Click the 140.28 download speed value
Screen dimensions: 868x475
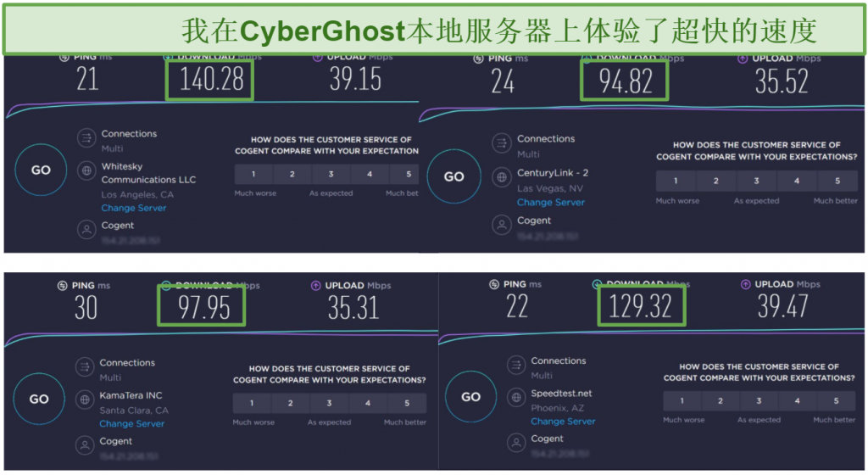(211, 79)
